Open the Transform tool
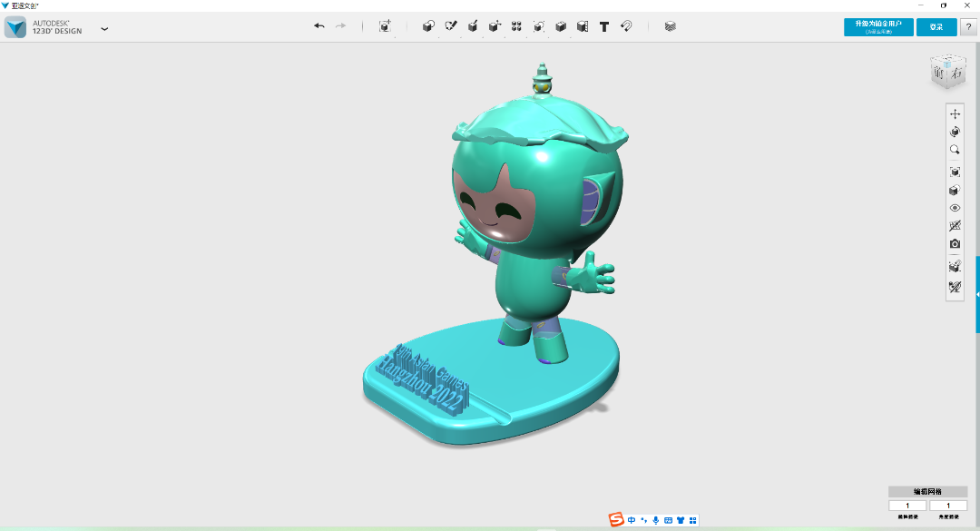This screenshot has height=531, width=980. 385,26
